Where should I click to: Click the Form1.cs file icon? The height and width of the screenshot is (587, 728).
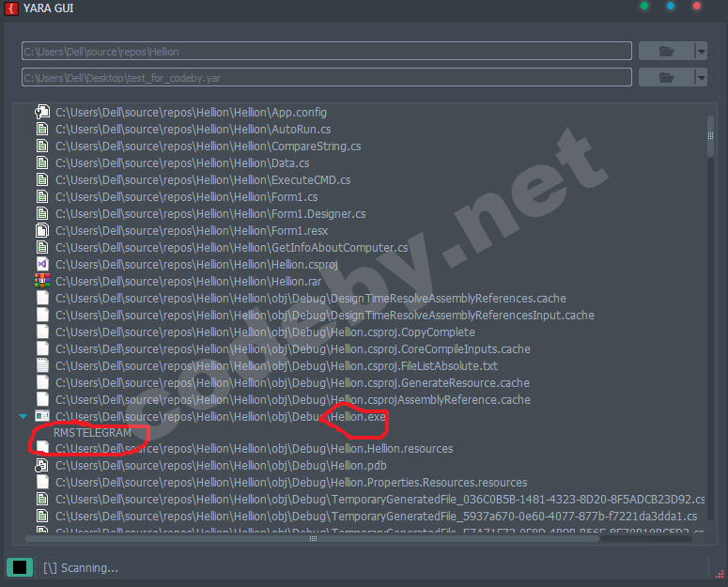(x=42, y=196)
